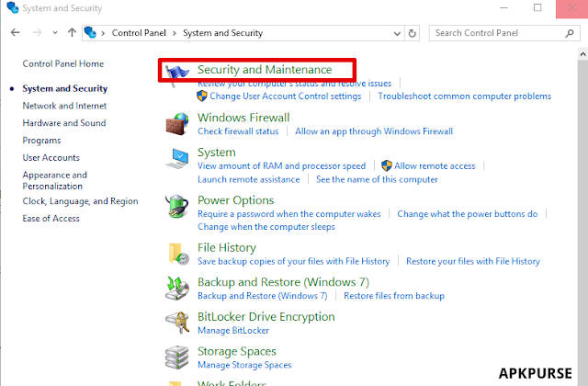Select User Accounts in sidebar

(x=51, y=157)
